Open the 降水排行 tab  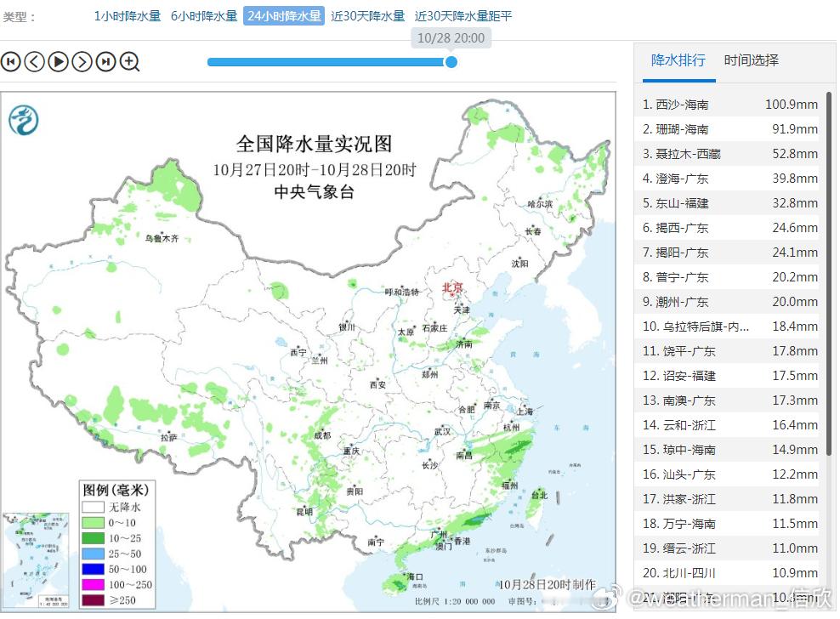click(x=678, y=60)
